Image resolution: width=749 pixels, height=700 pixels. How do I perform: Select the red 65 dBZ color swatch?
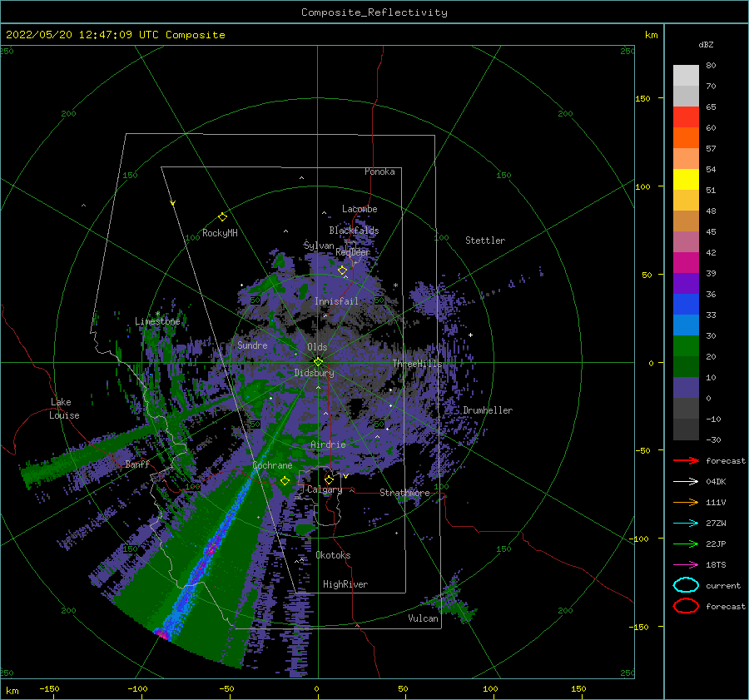coord(686,117)
